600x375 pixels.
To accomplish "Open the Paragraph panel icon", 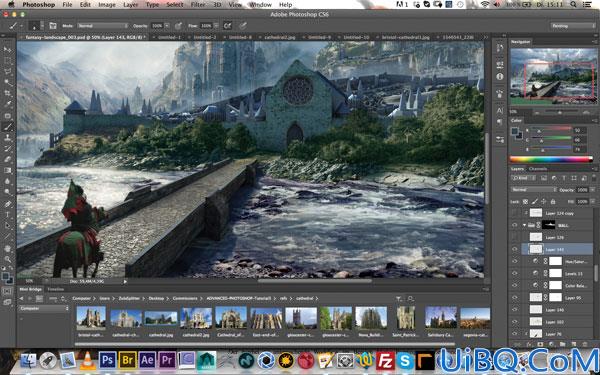I will tap(500, 122).
